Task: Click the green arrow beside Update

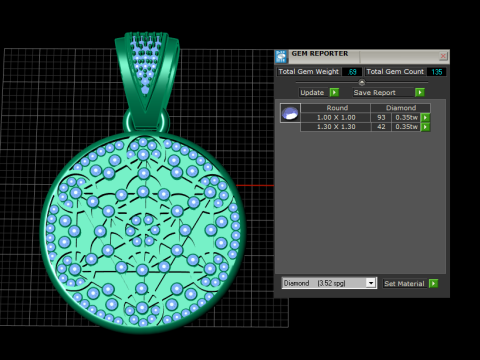Action: coord(334,92)
